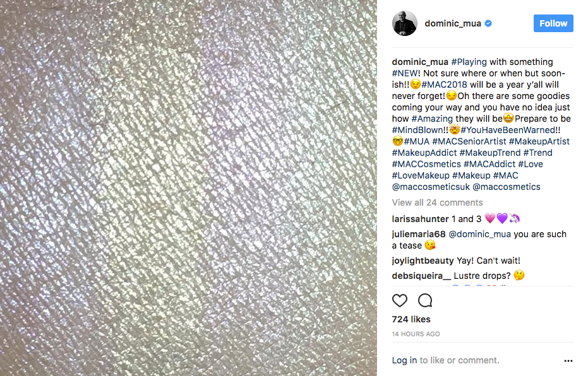Open joylightbeauty's commenter profile
The image size is (588, 376).
pyautogui.click(x=423, y=261)
